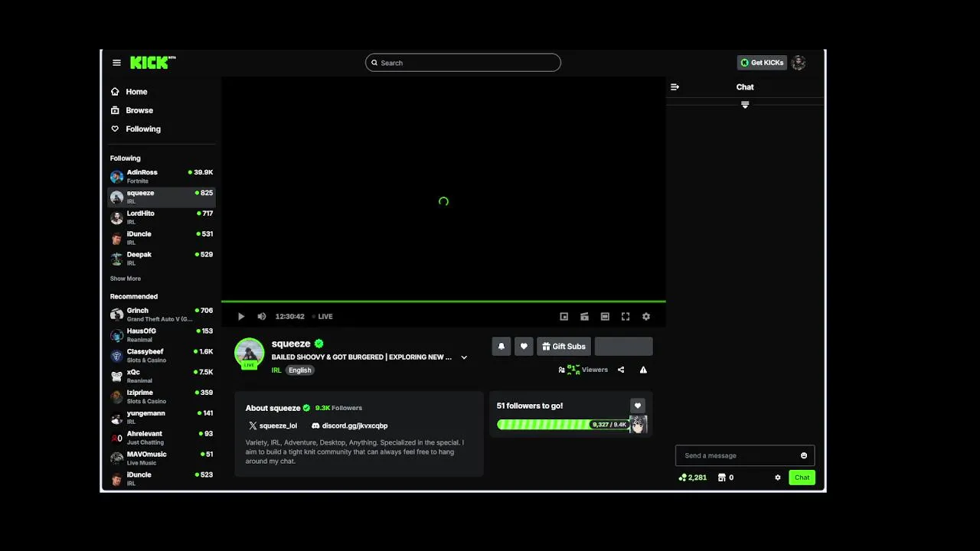Screen dimensions: 980x551
Task: Open iDuncle channel under Following
Action: click(162, 238)
